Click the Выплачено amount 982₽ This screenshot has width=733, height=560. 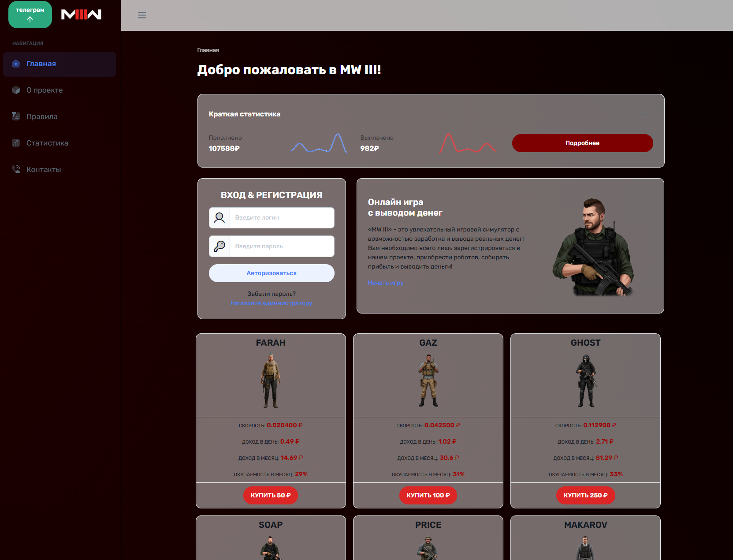(x=369, y=148)
